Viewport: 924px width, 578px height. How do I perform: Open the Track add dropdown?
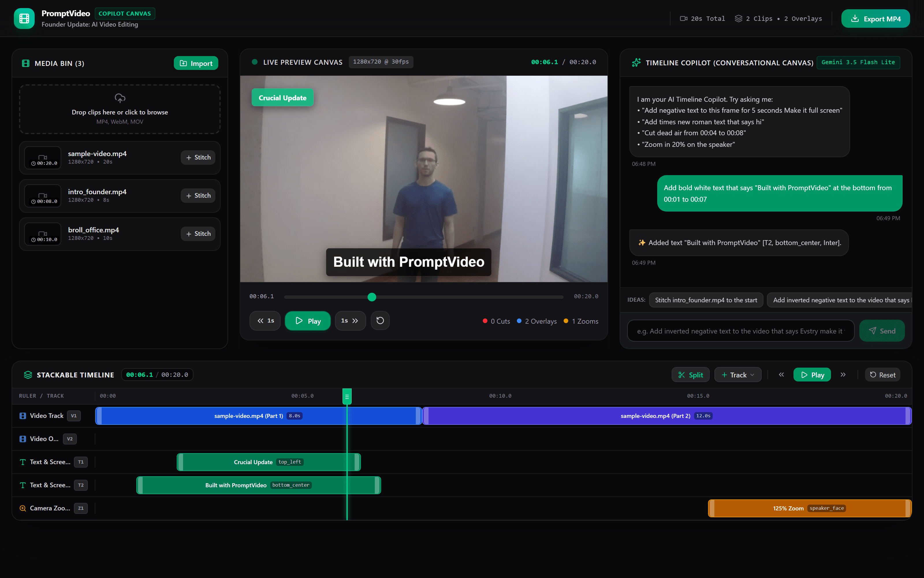pyautogui.click(x=738, y=375)
